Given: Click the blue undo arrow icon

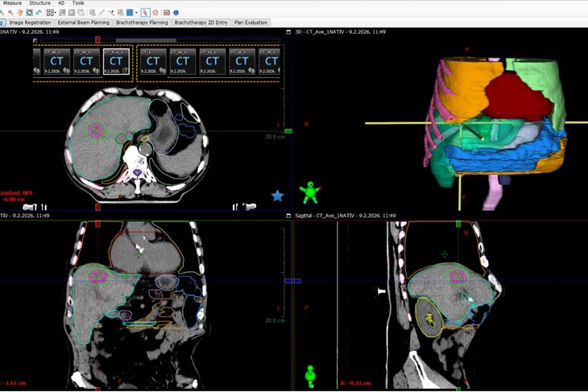Looking at the screenshot, I should pyautogui.click(x=39, y=13).
